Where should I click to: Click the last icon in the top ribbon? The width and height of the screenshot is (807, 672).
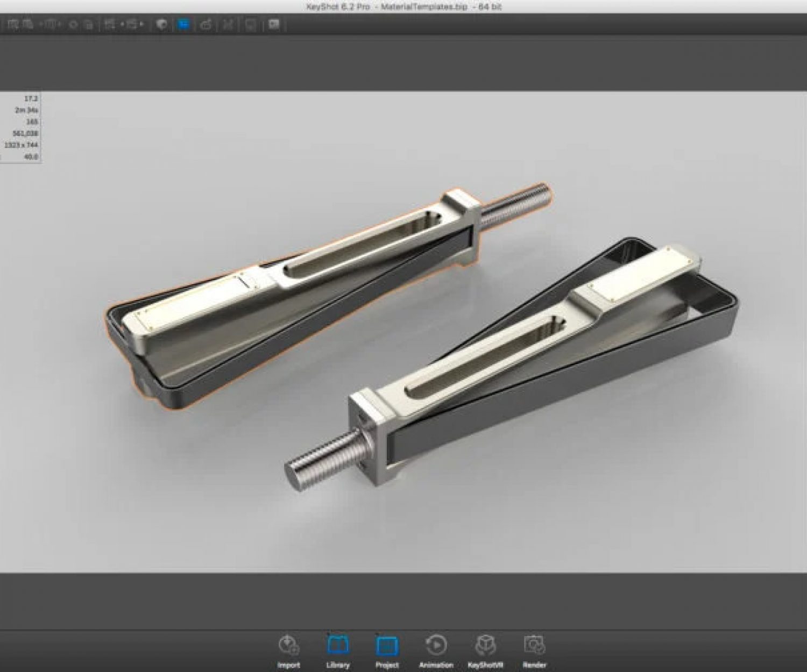click(x=274, y=25)
